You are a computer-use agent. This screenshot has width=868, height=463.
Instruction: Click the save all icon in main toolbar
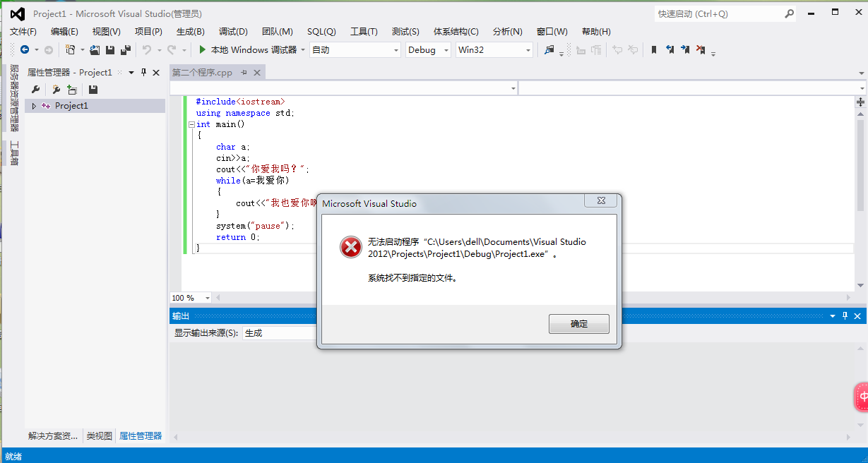click(x=126, y=50)
